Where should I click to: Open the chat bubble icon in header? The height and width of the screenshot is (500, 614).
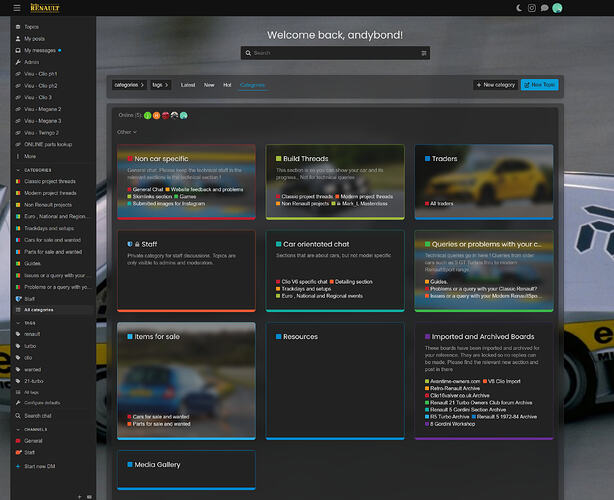[x=544, y=8]
